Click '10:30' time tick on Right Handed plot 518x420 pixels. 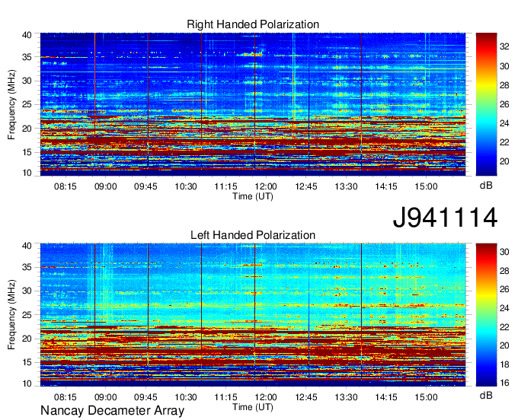pyautogui.click(x=186, y=186)
